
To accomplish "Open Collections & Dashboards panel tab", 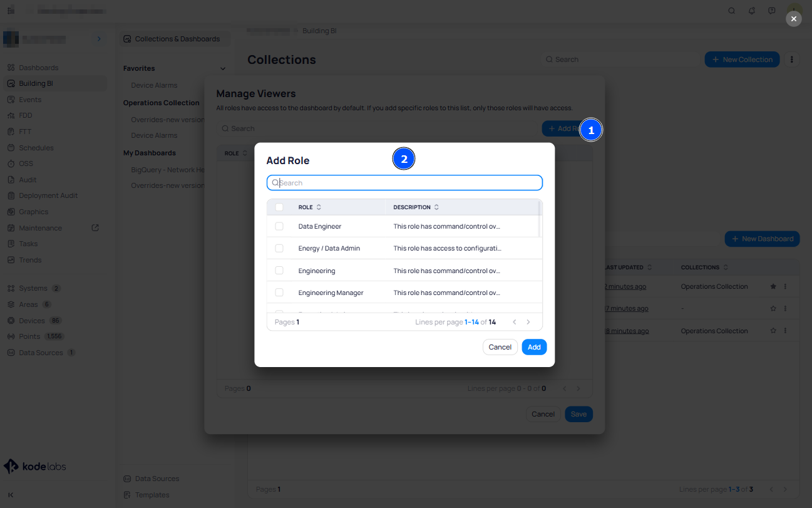I will 175,39.
